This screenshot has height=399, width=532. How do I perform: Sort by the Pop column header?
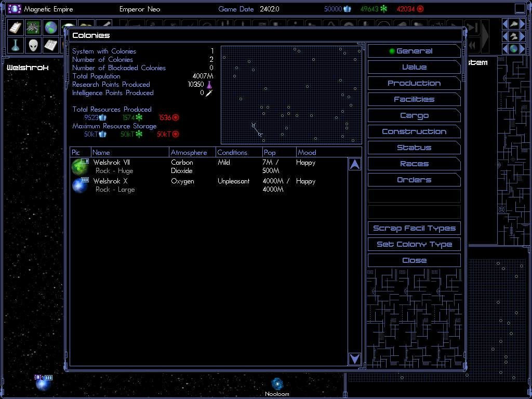279,152
